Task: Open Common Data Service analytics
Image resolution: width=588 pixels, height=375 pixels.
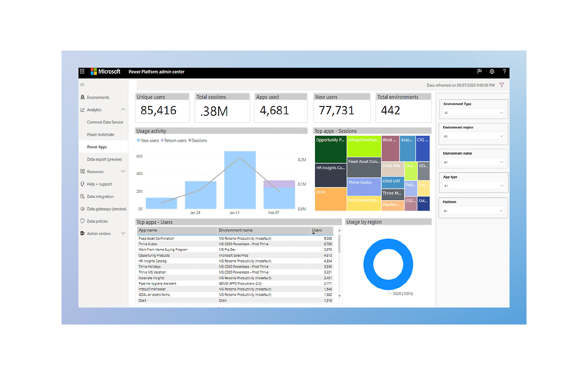Action: tap(105, 122)
